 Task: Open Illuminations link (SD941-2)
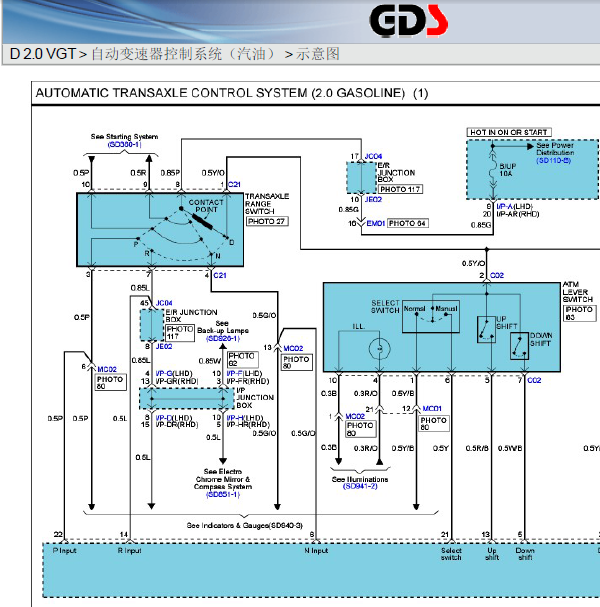[360, 486]
